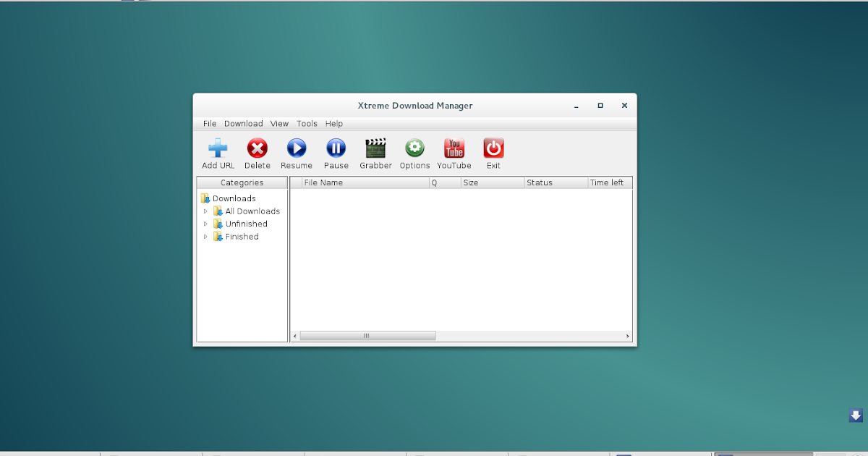The height and width of the screenshot is (456, 868).
Task: Open the Help menu
Action: pos(333,124)
